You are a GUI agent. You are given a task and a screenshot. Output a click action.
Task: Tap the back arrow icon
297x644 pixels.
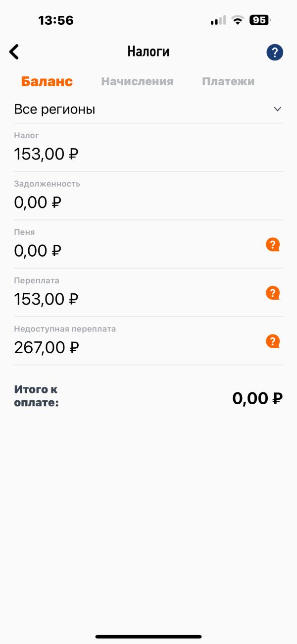pos(14,52)
